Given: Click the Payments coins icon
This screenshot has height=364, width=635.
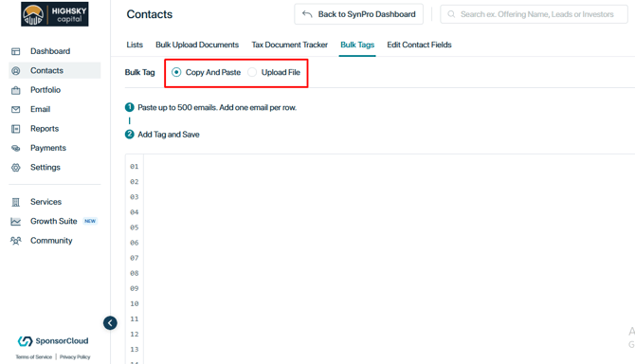Looking at the screenshot, I should click(x=16, y=148).
